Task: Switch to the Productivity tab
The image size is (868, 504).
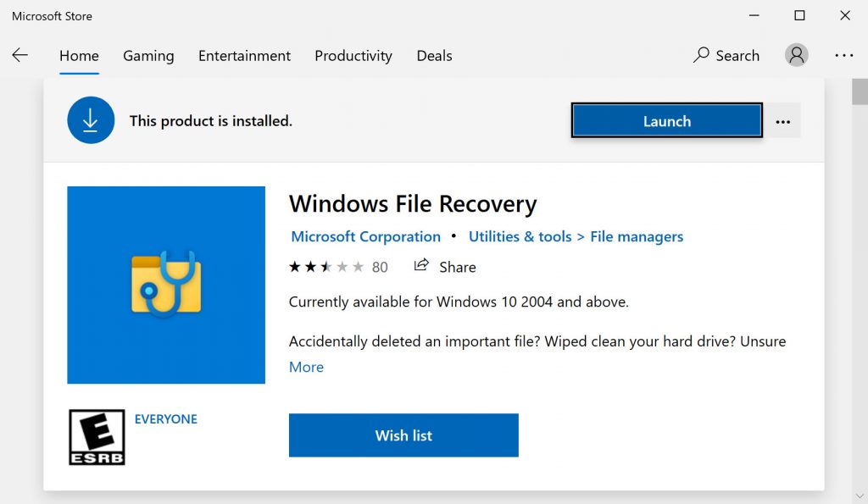Action: click(x=353, y=55)
